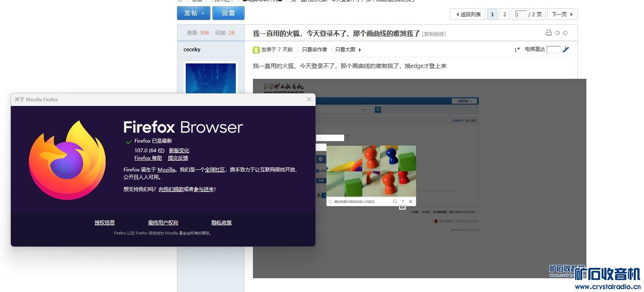Select page 1 in the pagination

[x=492, y=14]
